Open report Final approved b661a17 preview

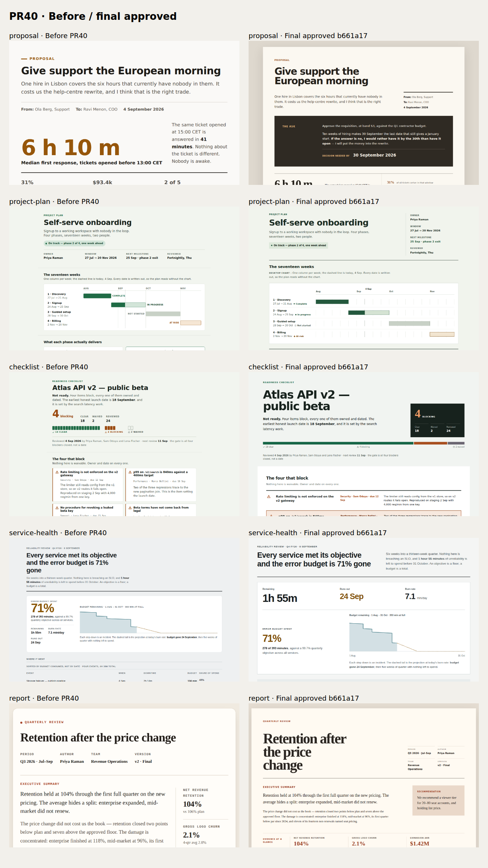tap(364, 775)
